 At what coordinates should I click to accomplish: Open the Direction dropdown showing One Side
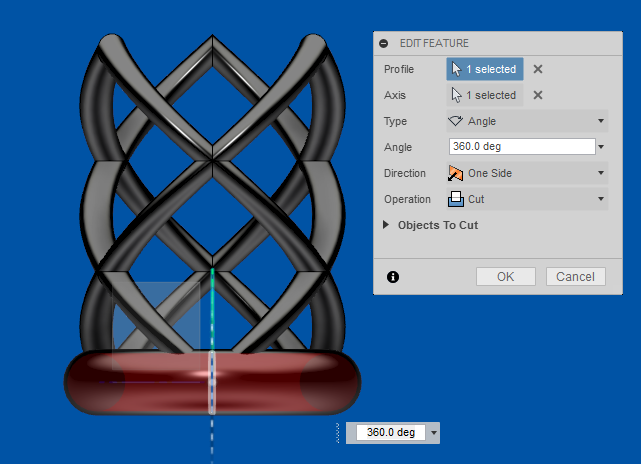pyautogui.click(x=527, y=173)
